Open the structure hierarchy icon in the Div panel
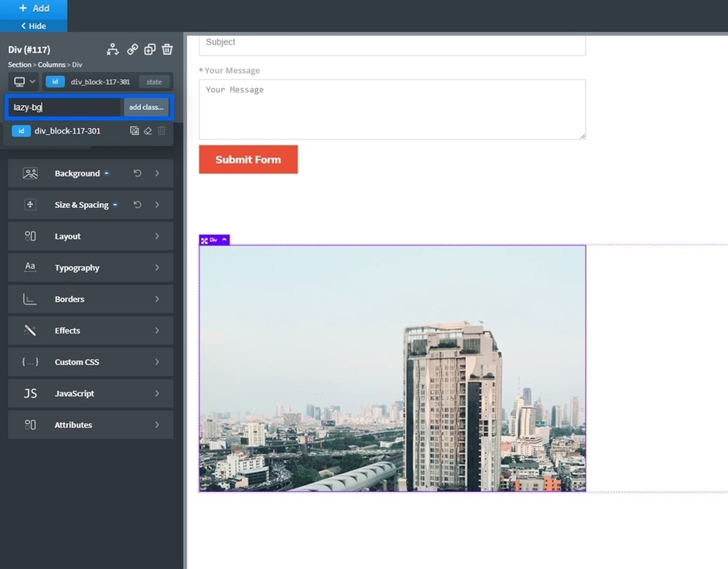The height and width of the screenshot is (569, 728). [x=112, y=49]
